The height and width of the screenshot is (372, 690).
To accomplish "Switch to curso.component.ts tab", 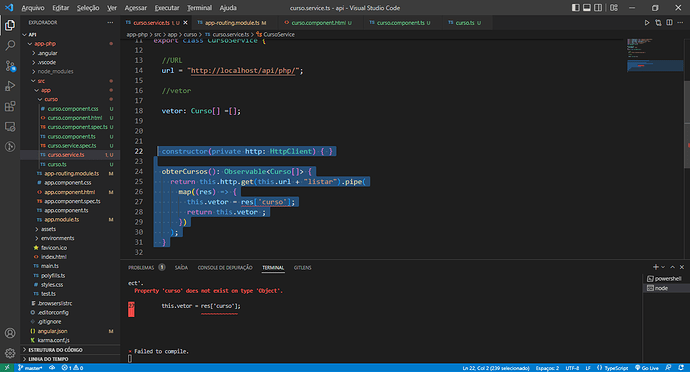I will point(400,22).
